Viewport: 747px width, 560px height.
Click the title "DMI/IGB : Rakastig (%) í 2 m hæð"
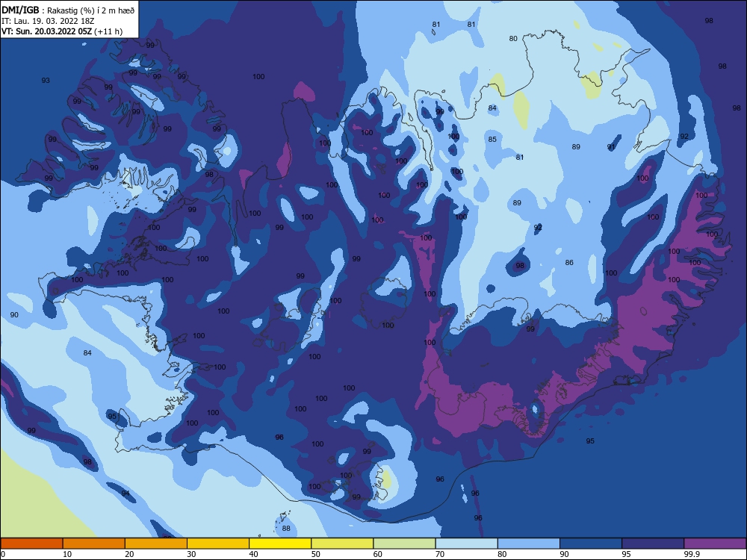[x=66, y=10]
